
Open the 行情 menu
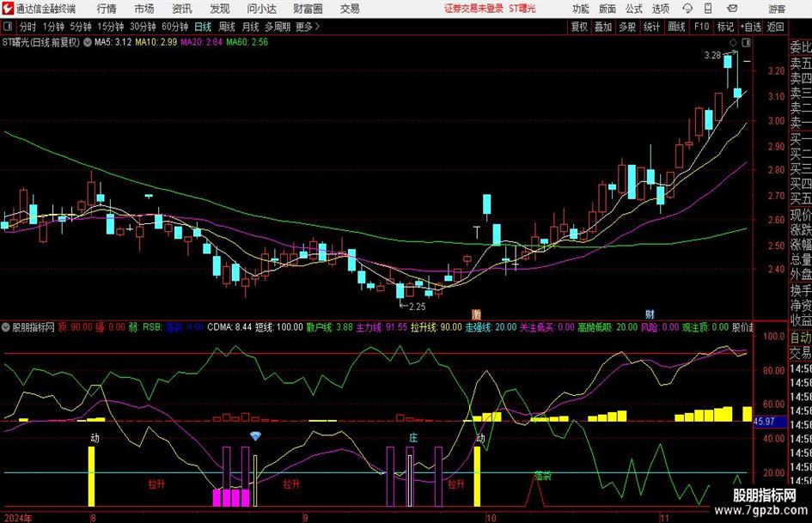pyautogui.click(x=107, y=9)
